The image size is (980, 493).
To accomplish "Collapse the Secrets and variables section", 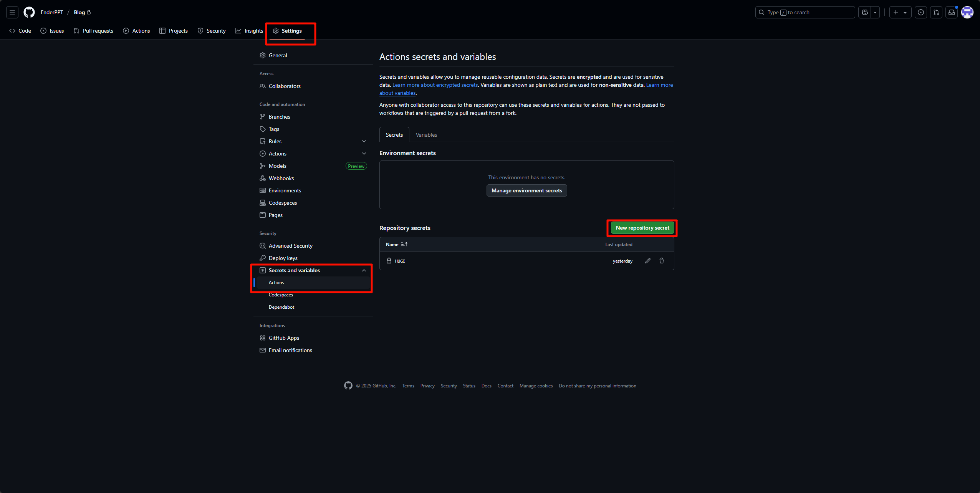I will tap(364, 270).
